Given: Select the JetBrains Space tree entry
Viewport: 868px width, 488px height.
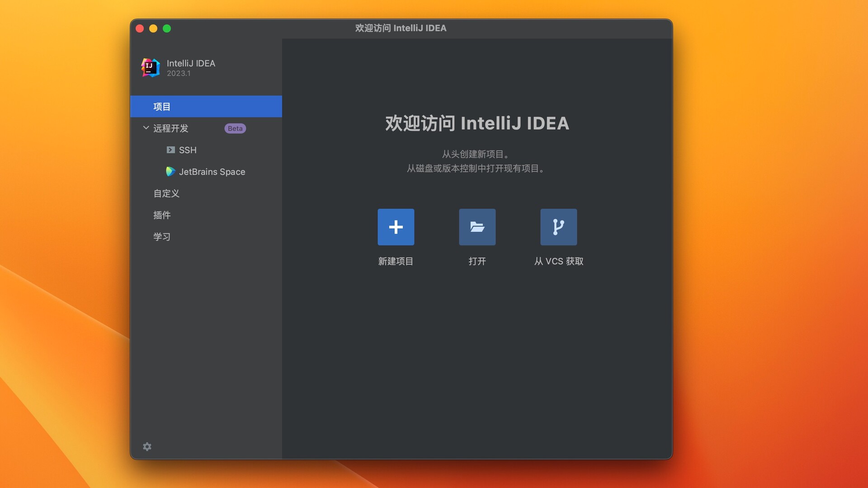Looking at the screenshot, I should 212,172.
